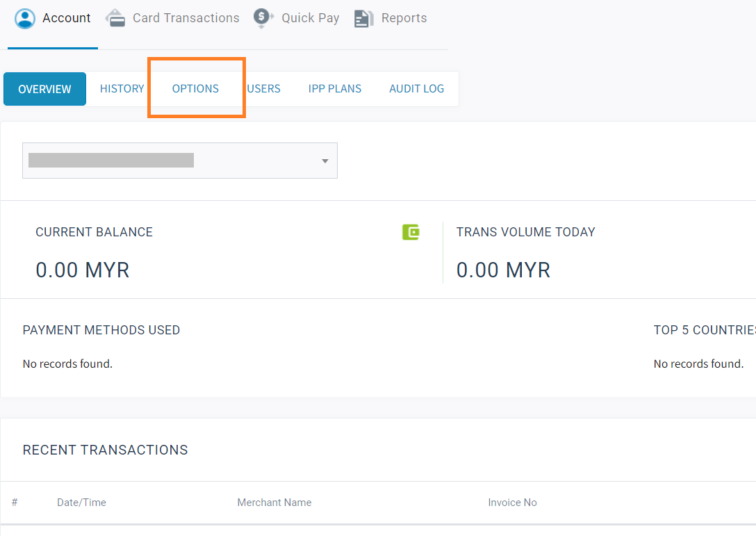Click the Merchant Name column header
756x538 pixels.
(274, 503)
